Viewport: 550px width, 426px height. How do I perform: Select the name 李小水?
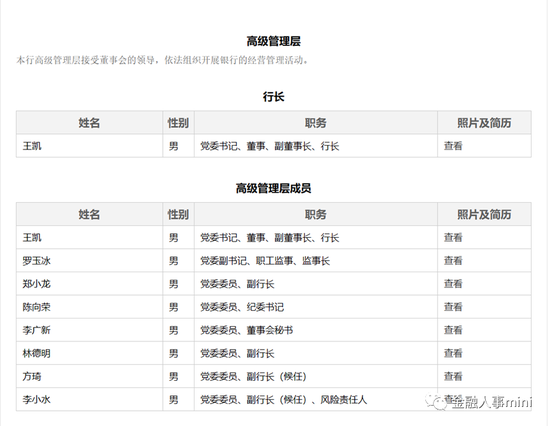[x=36, y=400]
